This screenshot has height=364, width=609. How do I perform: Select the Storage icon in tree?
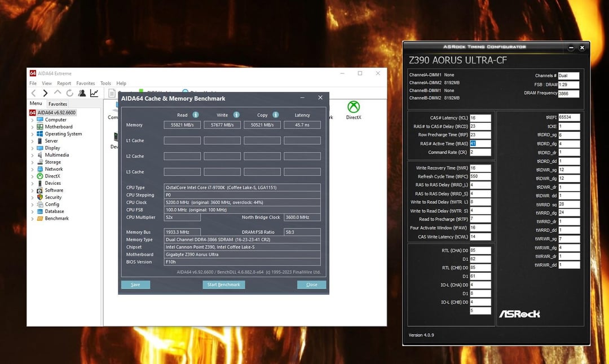[39, 162]
